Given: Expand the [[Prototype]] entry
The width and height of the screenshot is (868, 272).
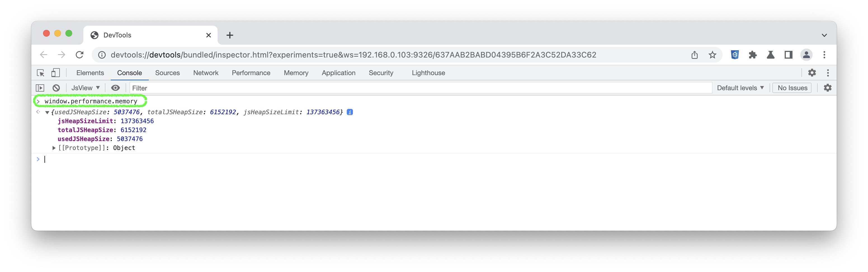Looking at the screenshot, I should pyautogui.click(x=54, y=148).
